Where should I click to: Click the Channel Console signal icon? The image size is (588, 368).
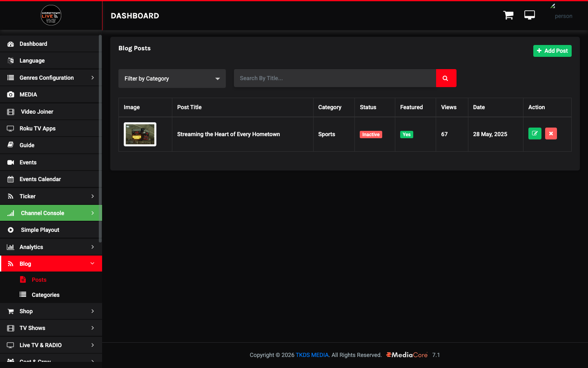coord(11,213)
